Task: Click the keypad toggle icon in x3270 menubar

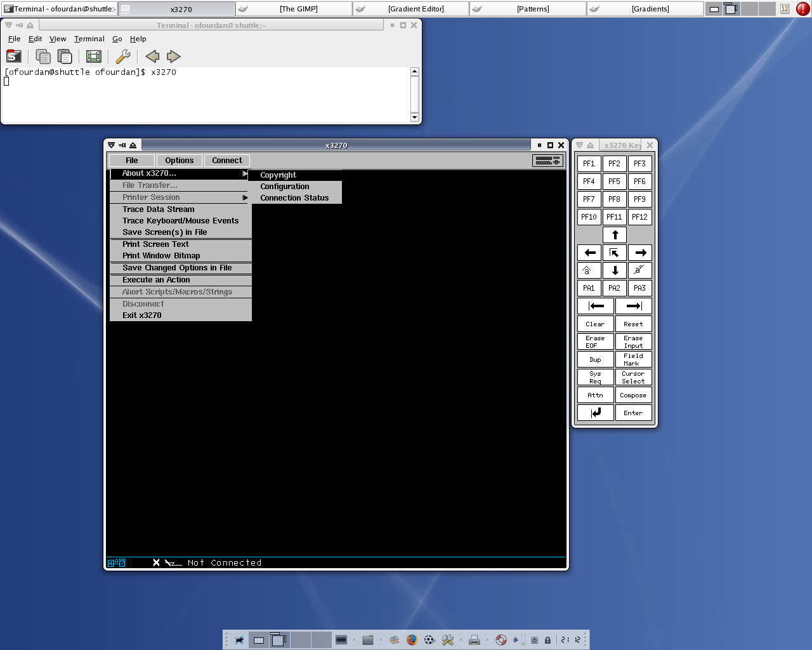Action: tap(547, 161)
